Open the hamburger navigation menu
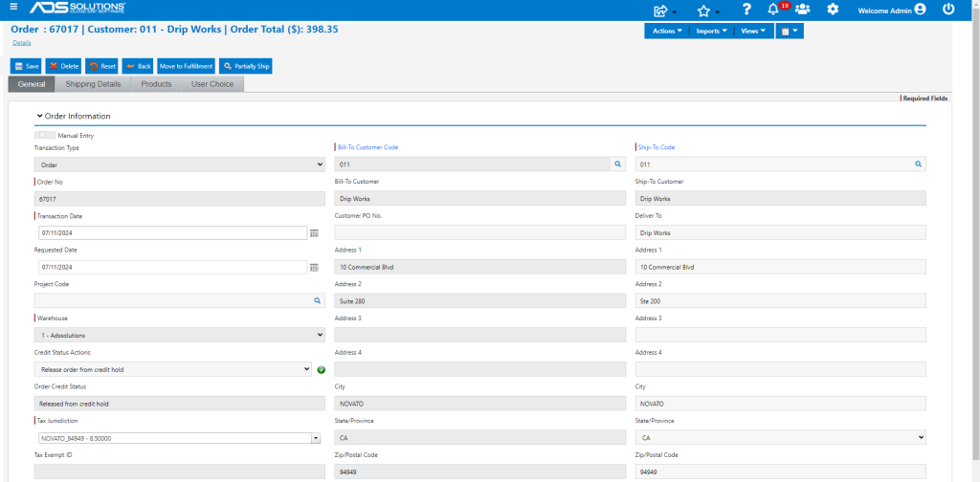This screenshot has height=482, width=980. (13, 7)
